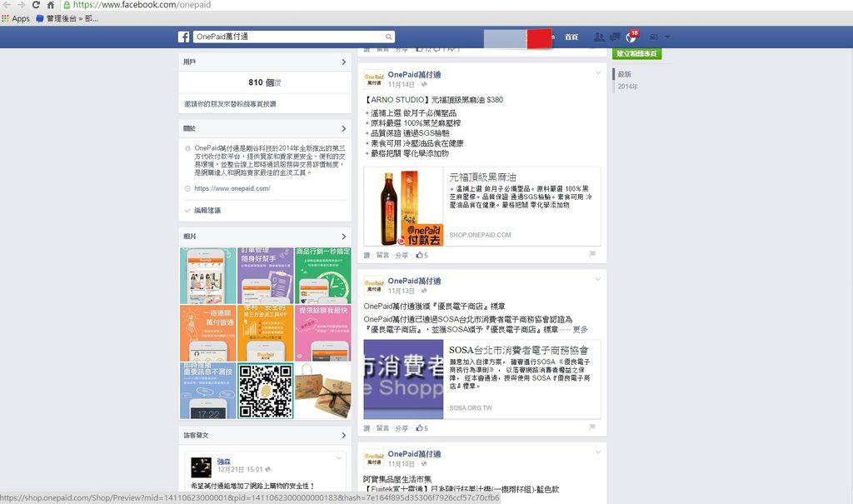
Task: Click the flag icon on SOSA post
Action: pos(592,427)
